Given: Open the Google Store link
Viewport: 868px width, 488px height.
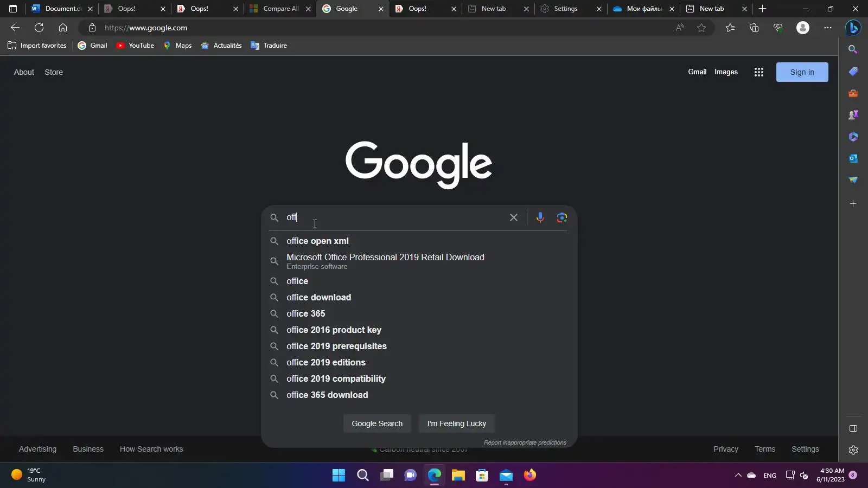Looking at the screenshot, I should [54, 72].
